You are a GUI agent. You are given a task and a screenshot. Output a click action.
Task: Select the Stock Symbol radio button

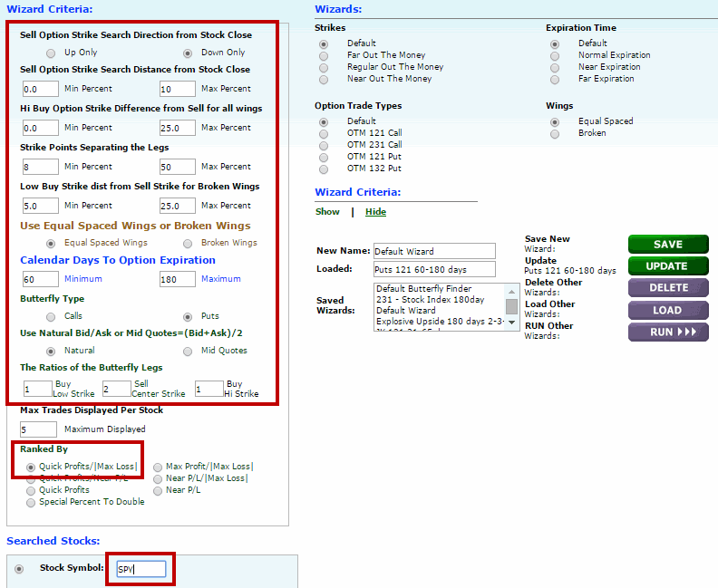click(x=19, y=569)
